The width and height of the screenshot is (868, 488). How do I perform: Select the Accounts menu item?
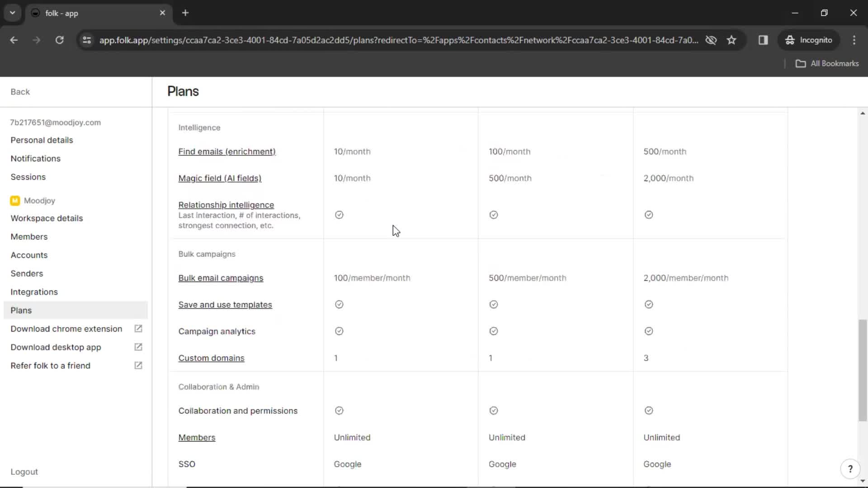(x=28, y=254)
